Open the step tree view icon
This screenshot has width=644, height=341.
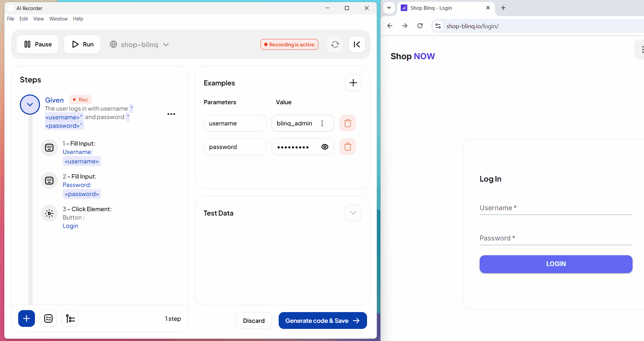tap(70, 318)
